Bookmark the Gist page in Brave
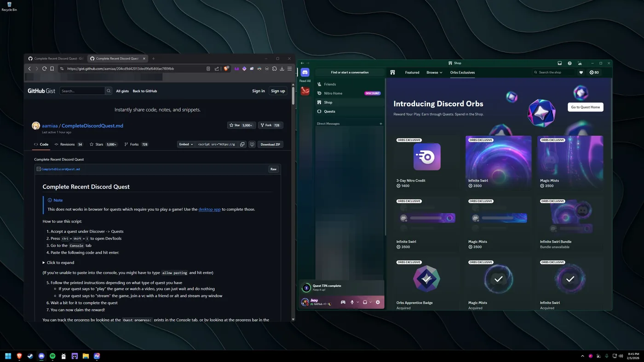Viewport: 644px width, 362px height. click(52, 68)
